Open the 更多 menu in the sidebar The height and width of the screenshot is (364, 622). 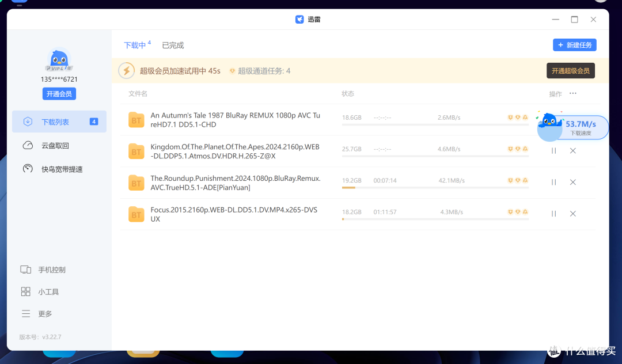[x=36, y=314]
